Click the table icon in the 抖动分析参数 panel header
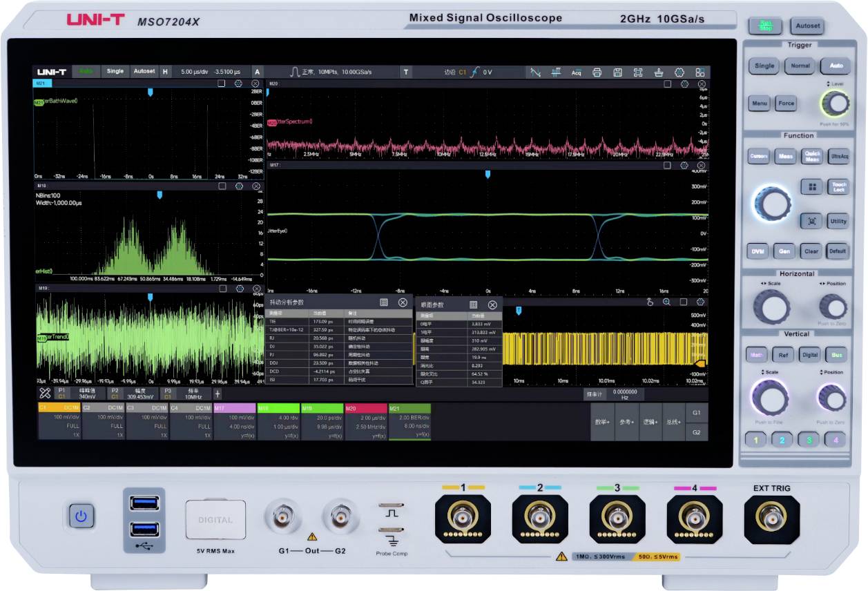The width and height of the screenshot is (868, 591). coord(384,302)
